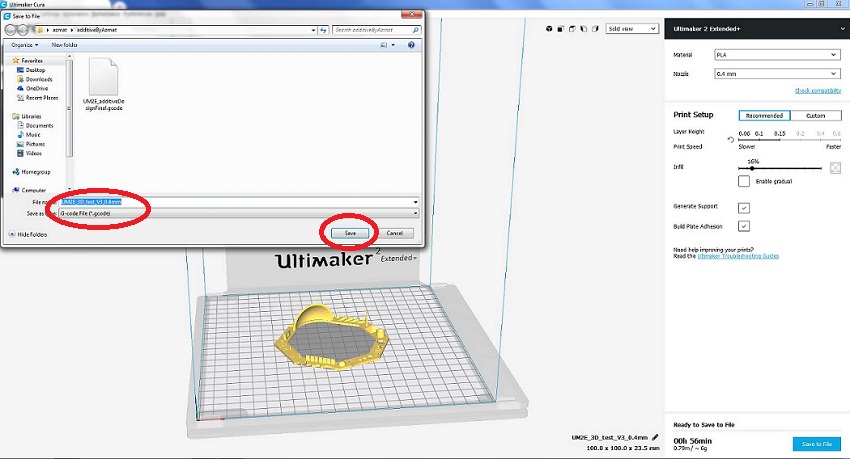The height and width of the screenshot is (459, 850).
Task: Switch camera to the 3D view icon
Action: click(549, 29)
